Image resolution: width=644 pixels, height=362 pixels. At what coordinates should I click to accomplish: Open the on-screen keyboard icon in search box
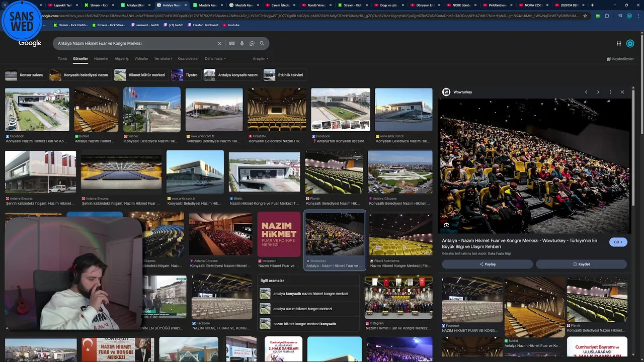click(232, 44)
